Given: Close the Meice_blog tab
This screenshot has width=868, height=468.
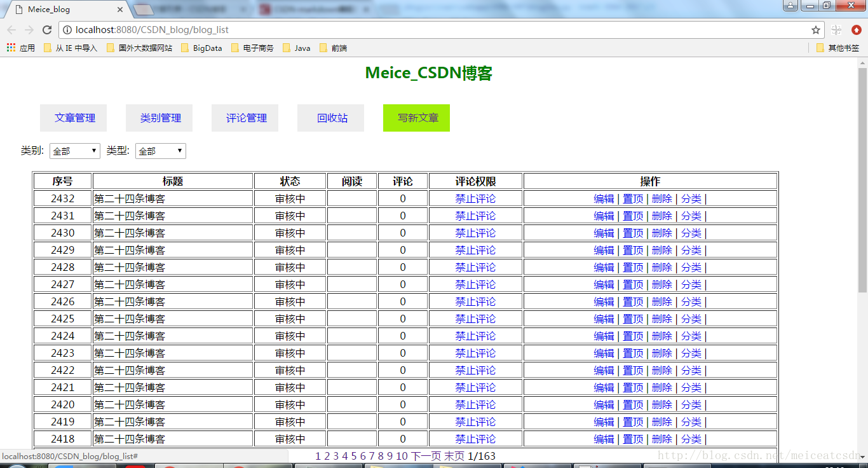Looking at the screenshot, I should pos(121,10).
